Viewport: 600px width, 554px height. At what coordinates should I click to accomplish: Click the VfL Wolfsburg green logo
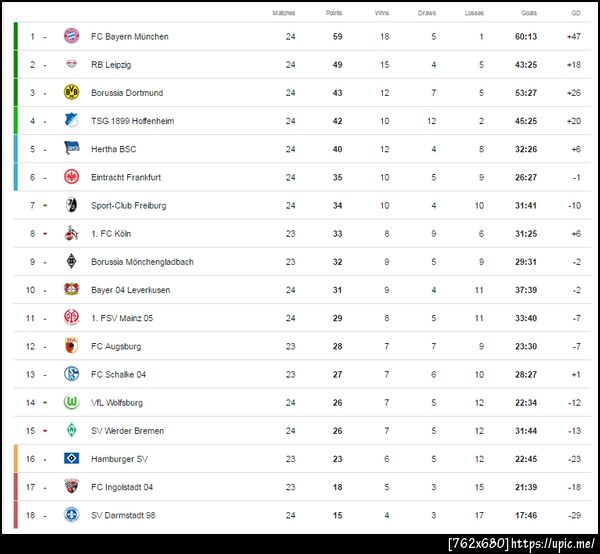(71, 403)
